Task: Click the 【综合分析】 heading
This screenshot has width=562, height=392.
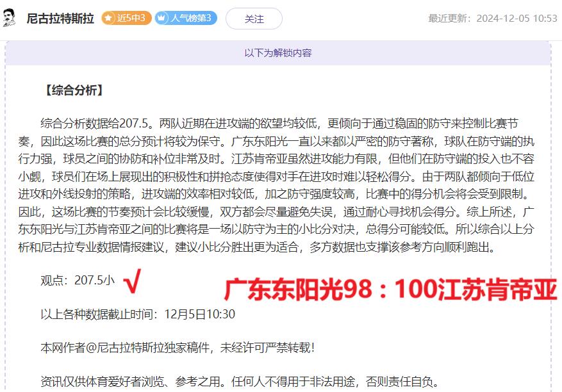Action: click(74, 90)
